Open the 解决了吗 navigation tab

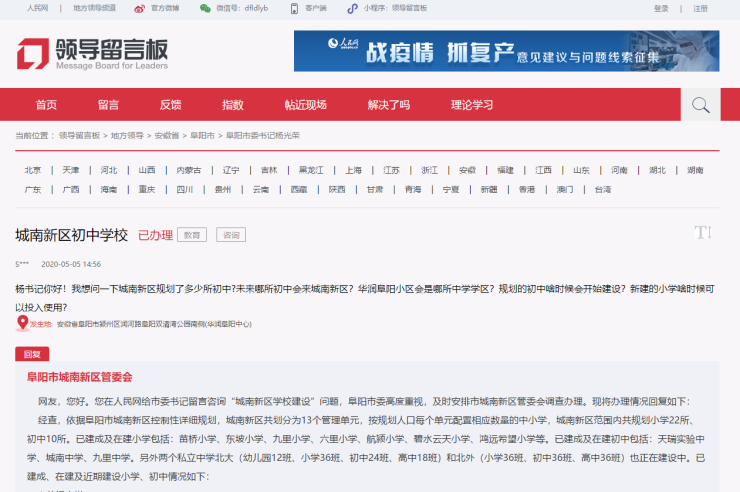(388, 105)
